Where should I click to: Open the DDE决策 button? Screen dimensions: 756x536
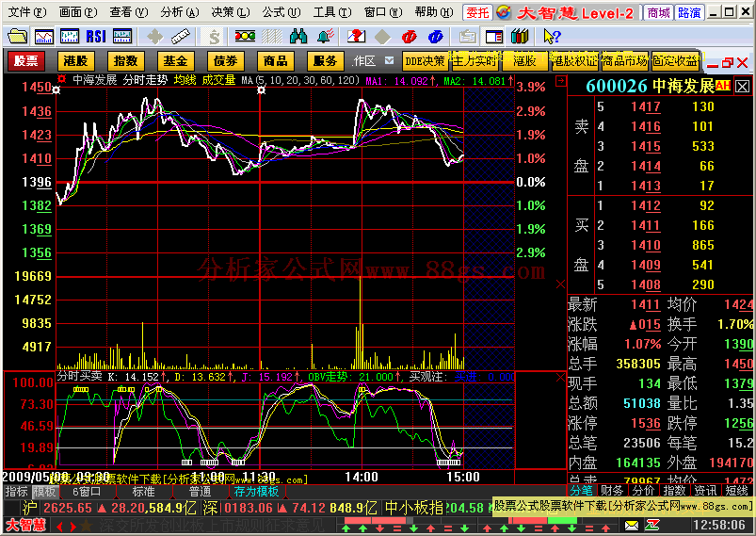(425, 61)
